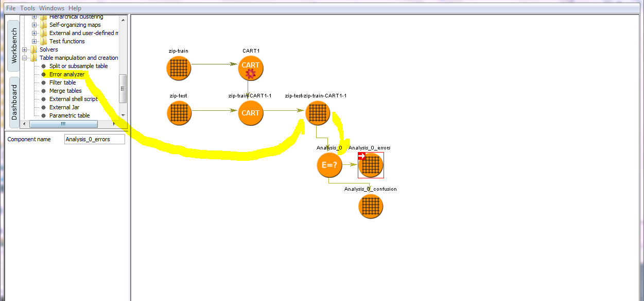Expand the Test functions folder
The height and width of the screenshot is (301, 644).
(34, 41)
